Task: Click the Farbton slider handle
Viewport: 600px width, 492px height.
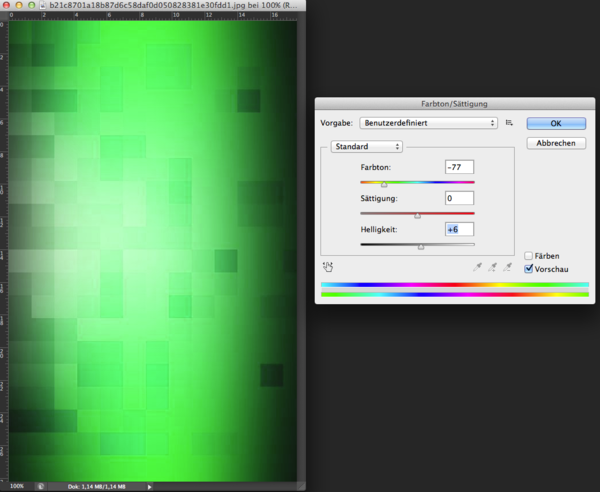Action: [x=384, y=184]
